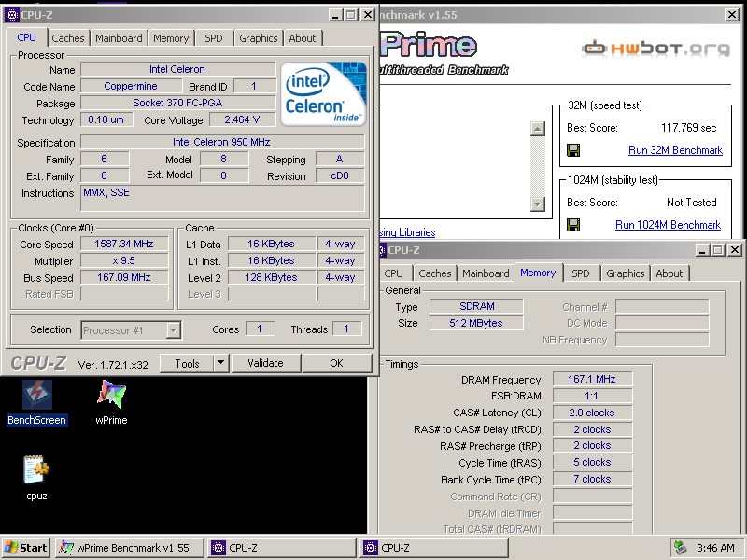Image resolution: width=747 pixels, height=560 pixels.
Task: Click the HWBOT.org logo in wPrime
Action: (655, 49)
